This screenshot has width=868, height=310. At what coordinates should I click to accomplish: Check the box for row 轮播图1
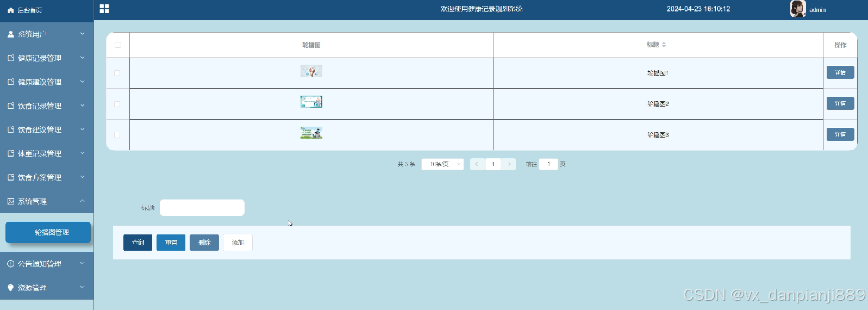[x=117, y=73]
